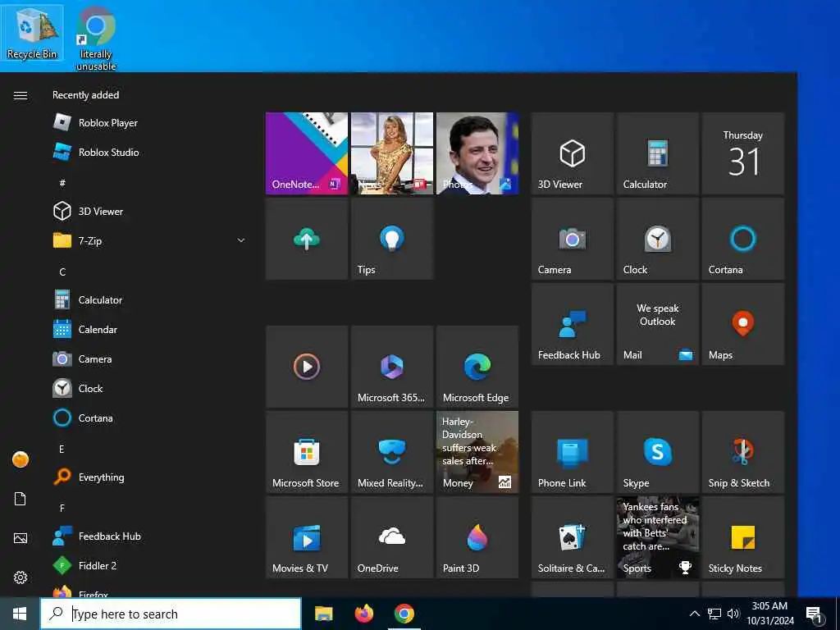Image resolution: width=840 pixels, height=630 pixels.
Task: Open the News tile with woman photo
Action: click(x=391, y=153)
